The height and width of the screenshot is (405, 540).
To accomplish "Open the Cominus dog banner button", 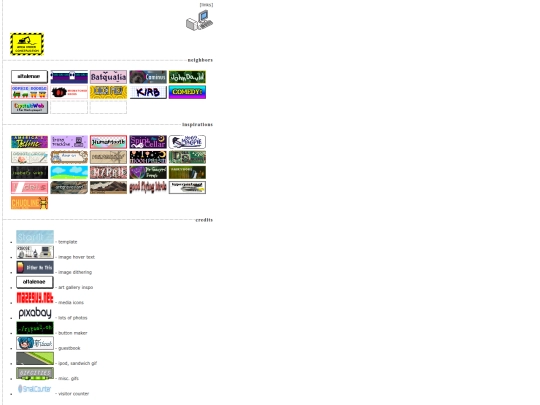I will pyautogui.click(x=148, y=77).
